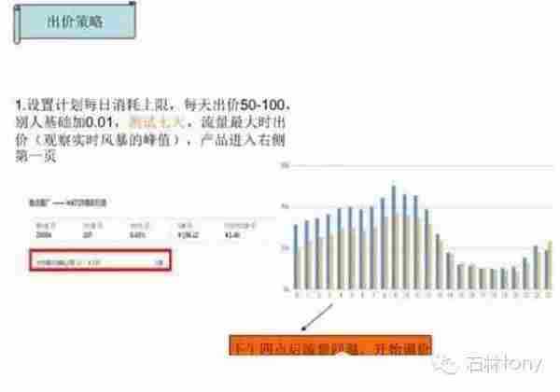The width and height of the screenshot is (560, 392).
Task: Click the value at right end of red box
Action: pyautogui.click(x=158, y=263)
